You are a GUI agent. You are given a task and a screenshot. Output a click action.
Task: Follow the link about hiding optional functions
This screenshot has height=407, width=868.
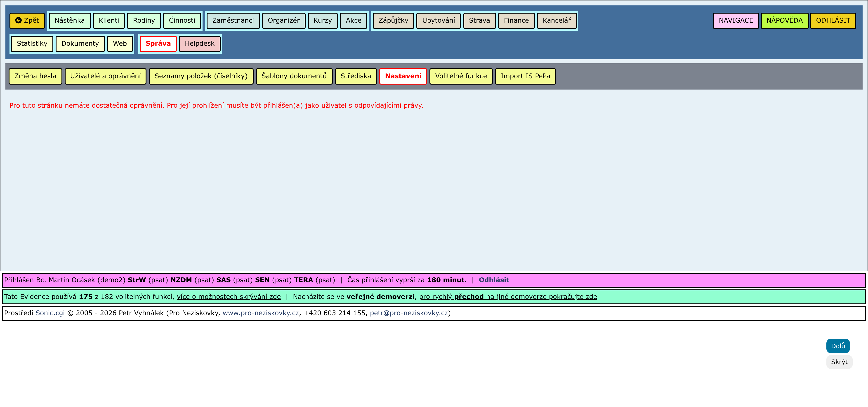tap(229, 297)
